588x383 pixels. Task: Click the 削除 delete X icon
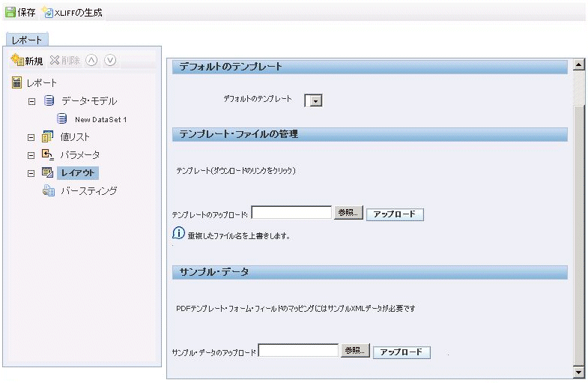point(55,60)
